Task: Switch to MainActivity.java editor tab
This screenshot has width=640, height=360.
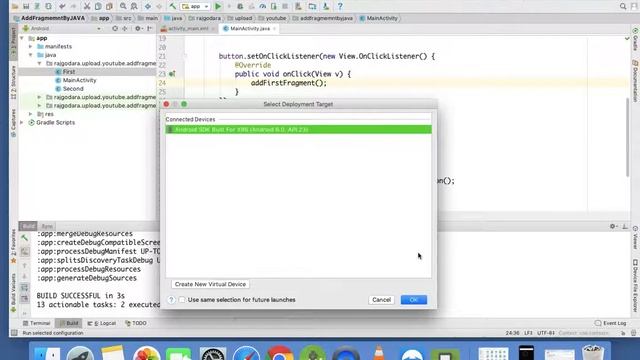Action: [x=250, y=29]
